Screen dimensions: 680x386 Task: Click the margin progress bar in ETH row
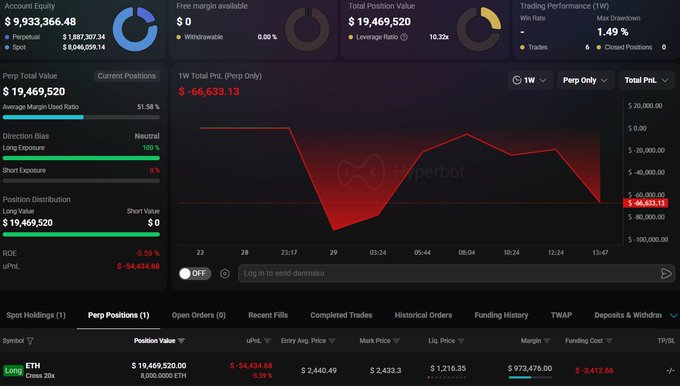tap(530, 377)
